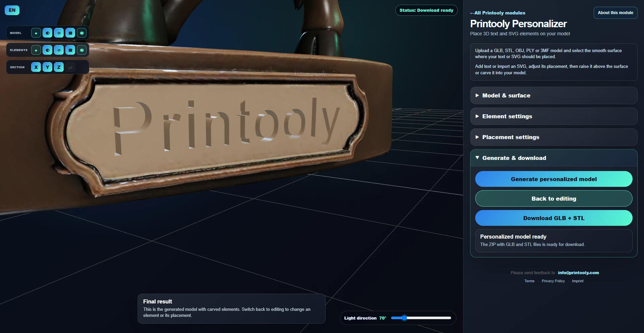
Task: Click the ring icon in the MODEL row
Action: 82,33
